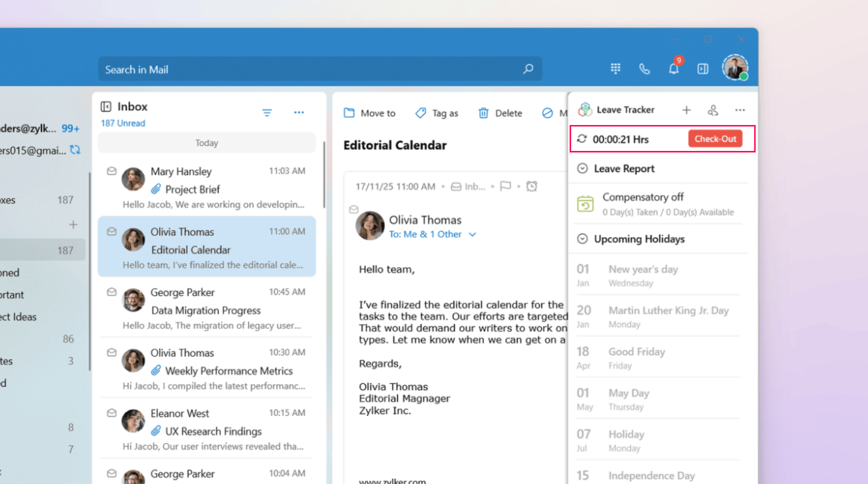Click the search magnifier icon
This screenshot has height=484, width=868.
pos(528,69)
